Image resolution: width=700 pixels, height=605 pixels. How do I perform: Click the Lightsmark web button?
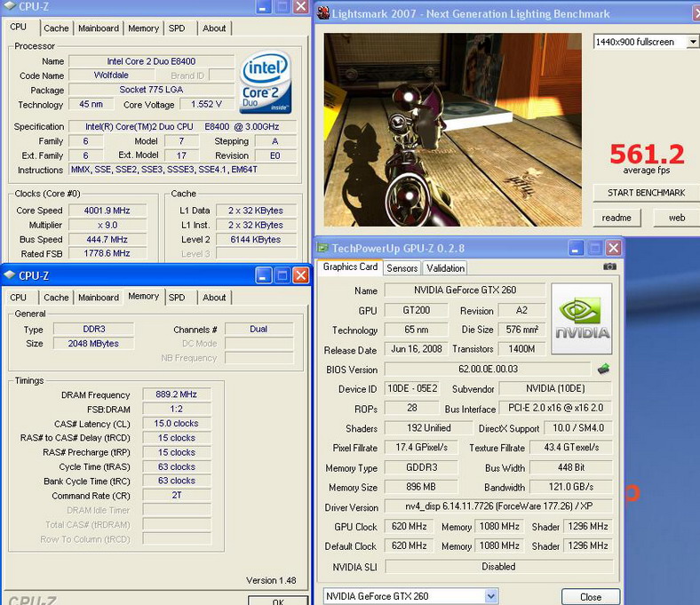[x=677, y=218]
